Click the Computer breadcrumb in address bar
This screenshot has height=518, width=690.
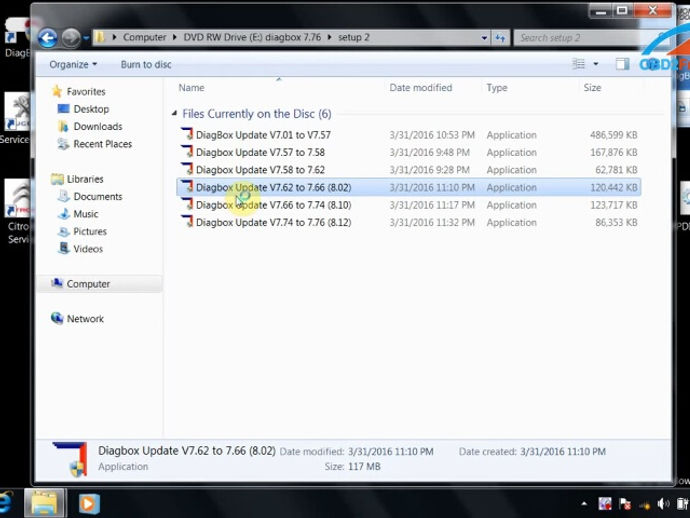tap(144, 37)
